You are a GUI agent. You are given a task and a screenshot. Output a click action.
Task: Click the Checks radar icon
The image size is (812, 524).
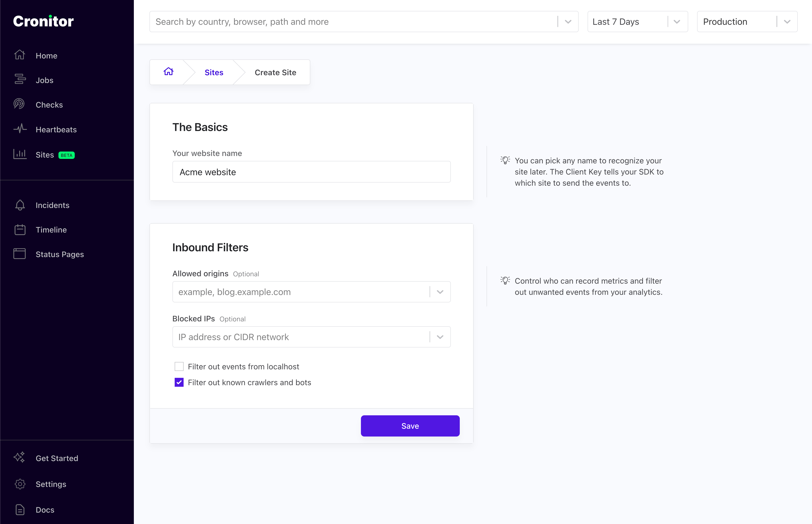(19, 104)
